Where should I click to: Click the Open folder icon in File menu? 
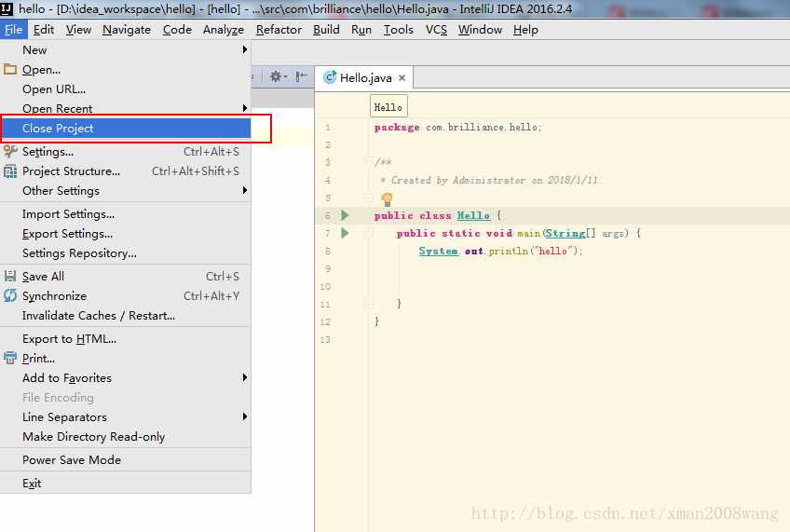pos(10,70)
